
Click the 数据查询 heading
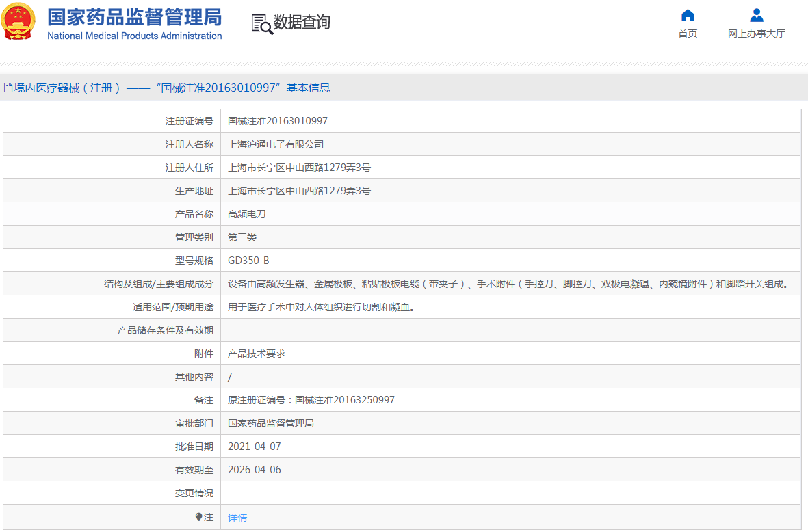point(302,22)
